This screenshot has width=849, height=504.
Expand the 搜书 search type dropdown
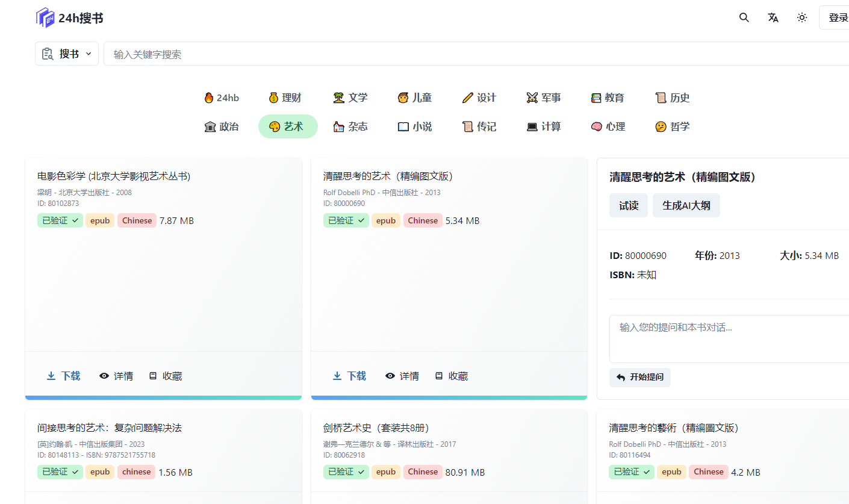point(67,54)
